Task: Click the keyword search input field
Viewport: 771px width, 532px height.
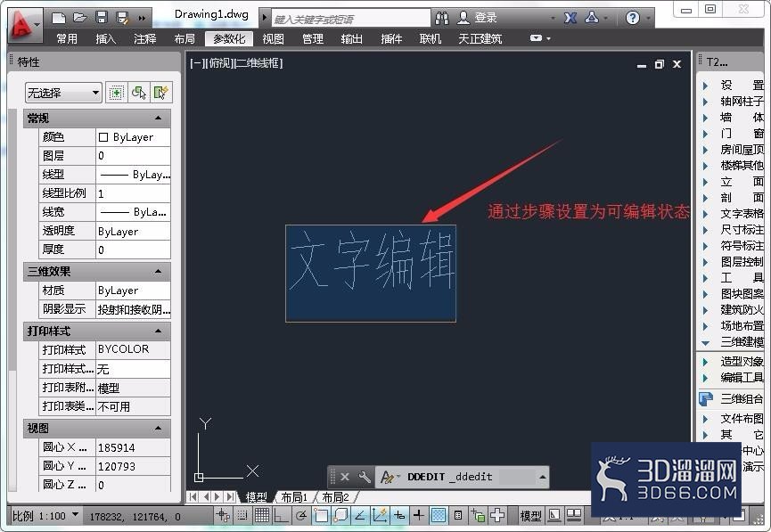Action: point(351,19)
